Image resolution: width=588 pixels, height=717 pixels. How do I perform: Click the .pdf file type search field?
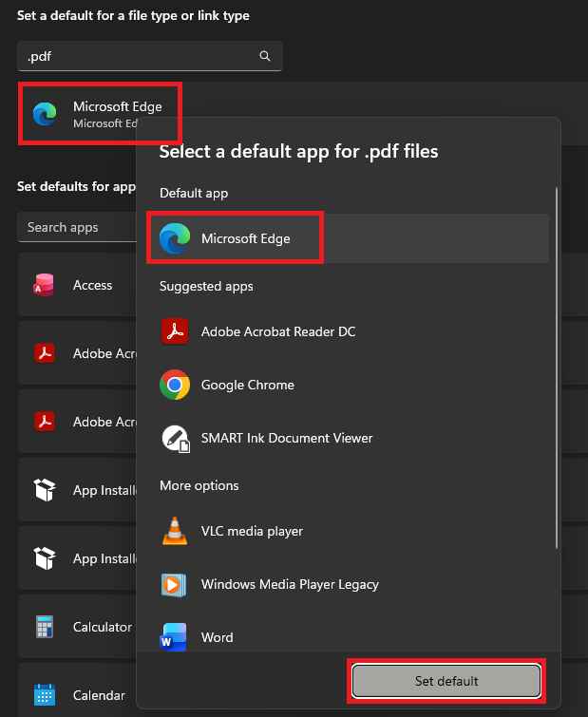[x=149, y=56]
